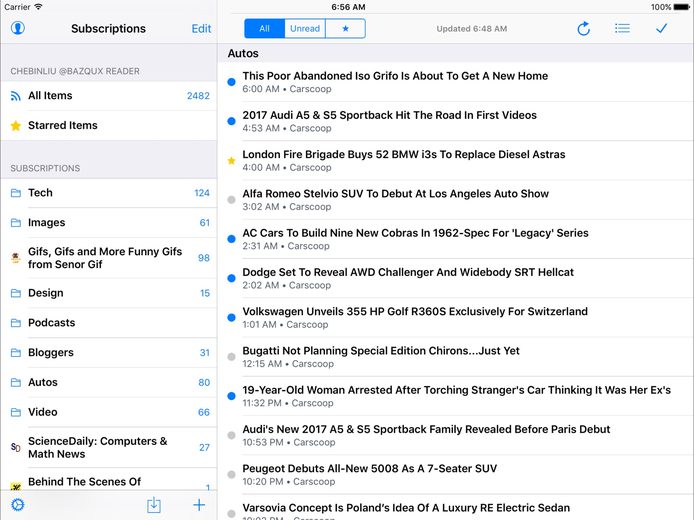Image resolution: width=694 pixels, height=520 pixels.
Task: Click the 2482 unread count for All Items
Action: pos(198,96)
